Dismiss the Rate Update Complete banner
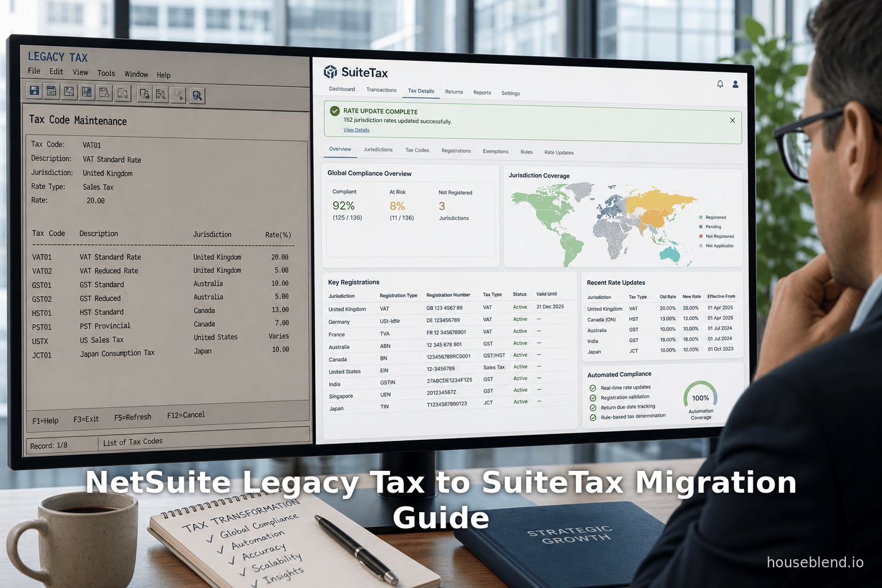 (x=732, y=121)
